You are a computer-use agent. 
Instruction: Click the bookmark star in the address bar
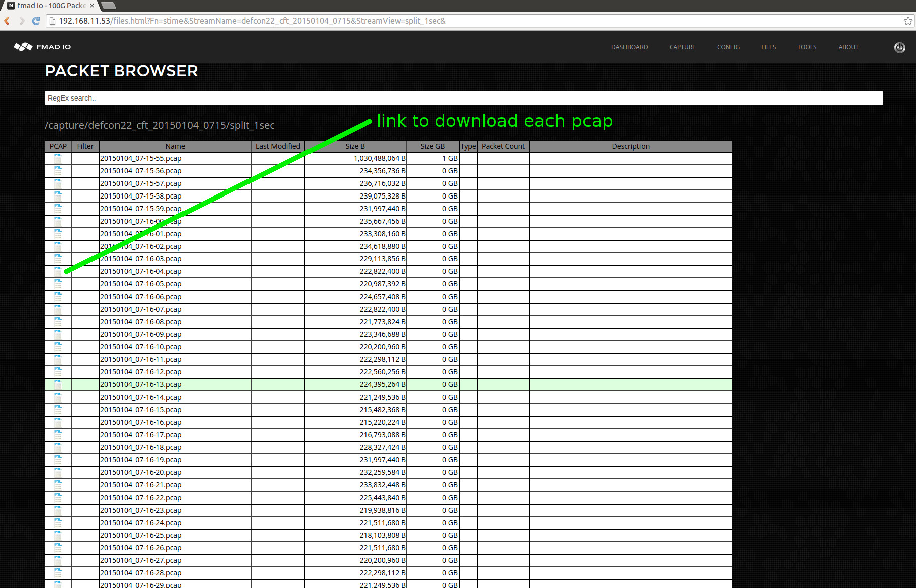908,21
